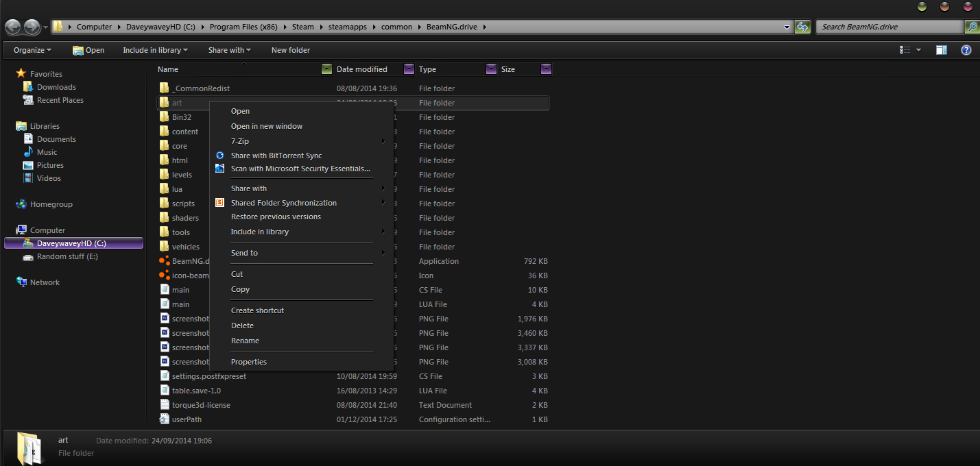This screenshot has width=980, height=466.
Task: Expand the address bar history dropdown arrow
Action: click(x=787, y=27)
